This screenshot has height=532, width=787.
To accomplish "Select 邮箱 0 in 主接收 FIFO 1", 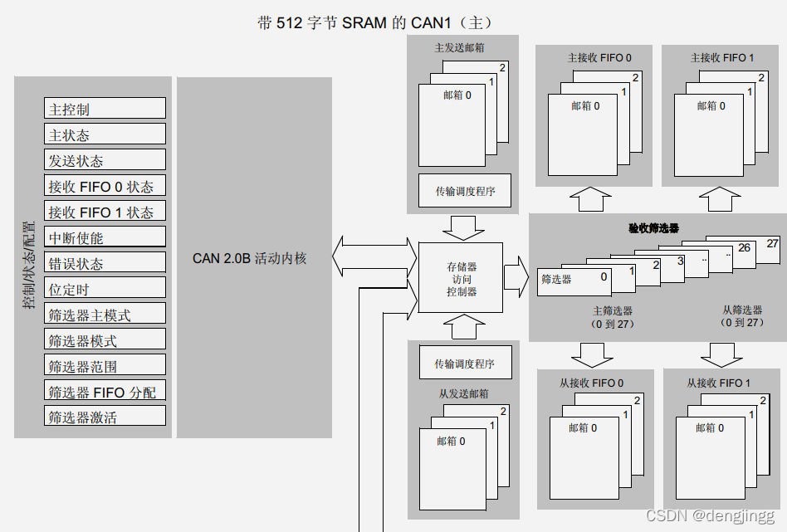I will pos(709,135).
